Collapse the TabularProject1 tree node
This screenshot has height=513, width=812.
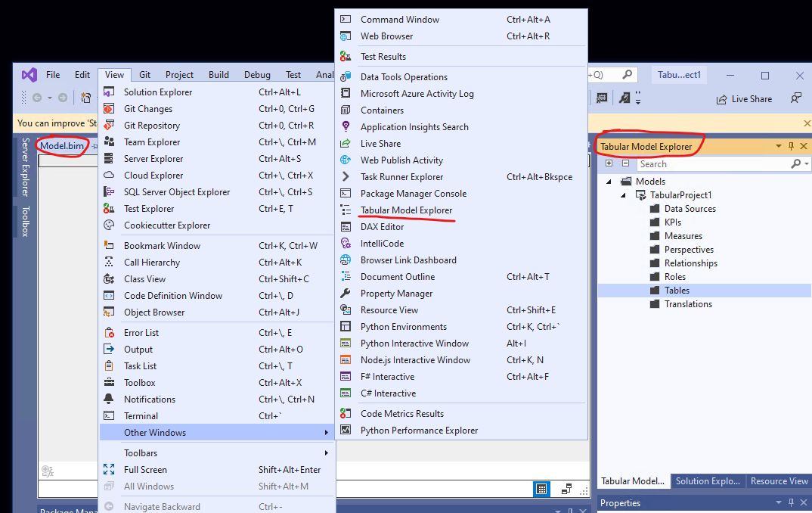[624, 195]
